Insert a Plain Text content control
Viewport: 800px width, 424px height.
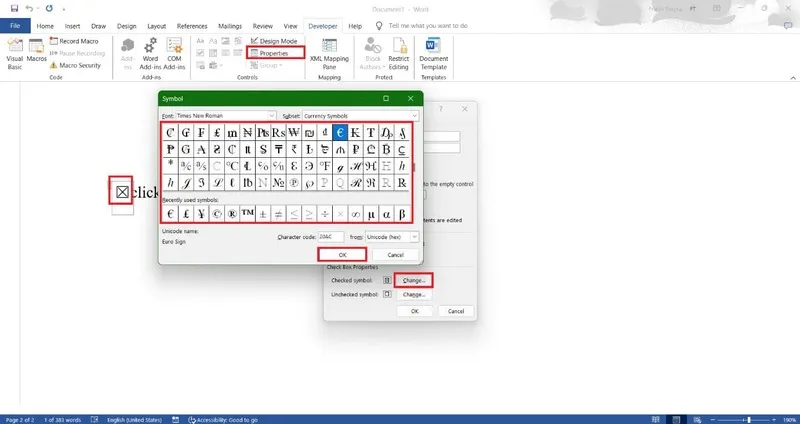tap(213, 41)
